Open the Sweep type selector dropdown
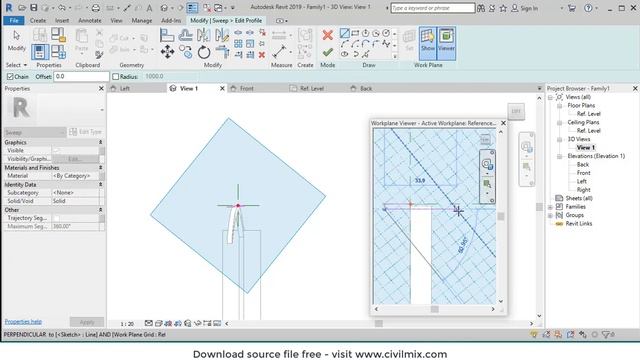This screenshot has height=360, width=640. point(35,132)
